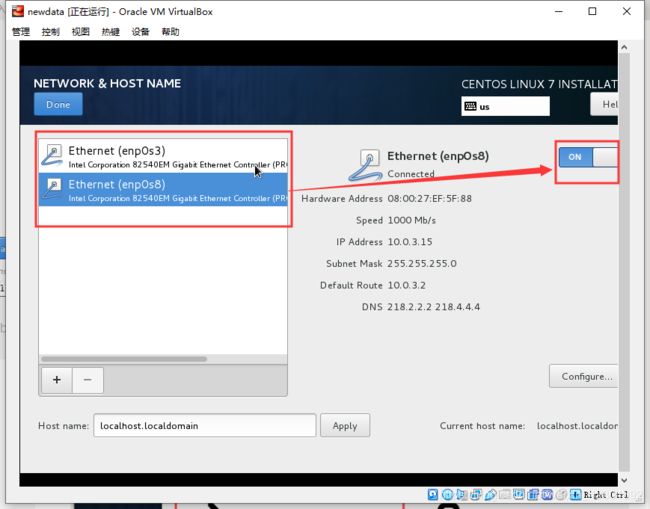Click hardware address 08:00:27:EF:5F:88
The image size is (650, 509).
point(429,199)
